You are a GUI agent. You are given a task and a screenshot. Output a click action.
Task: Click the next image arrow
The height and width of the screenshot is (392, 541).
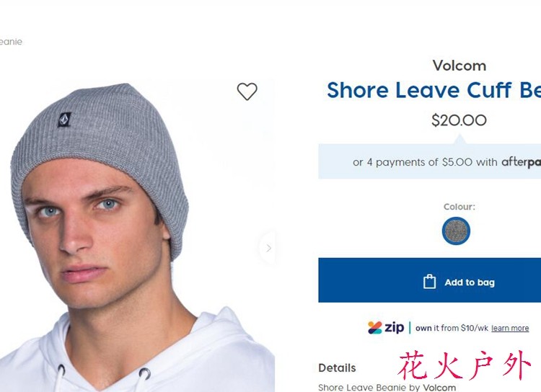(x=268, y=248)
